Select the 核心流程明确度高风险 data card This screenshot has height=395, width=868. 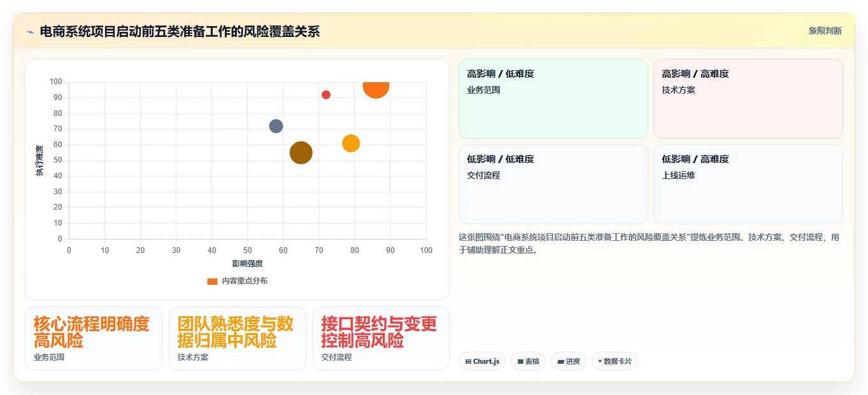tap(94, 338)
